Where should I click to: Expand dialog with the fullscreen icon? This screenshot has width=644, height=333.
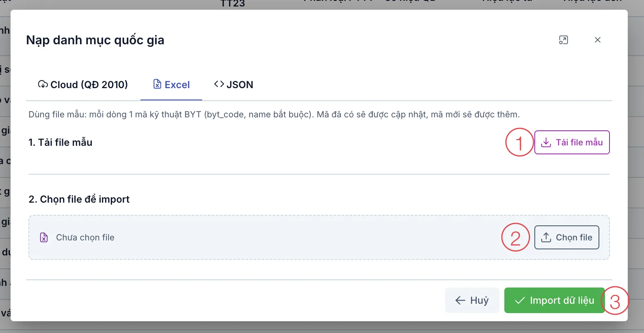point(563,40)
